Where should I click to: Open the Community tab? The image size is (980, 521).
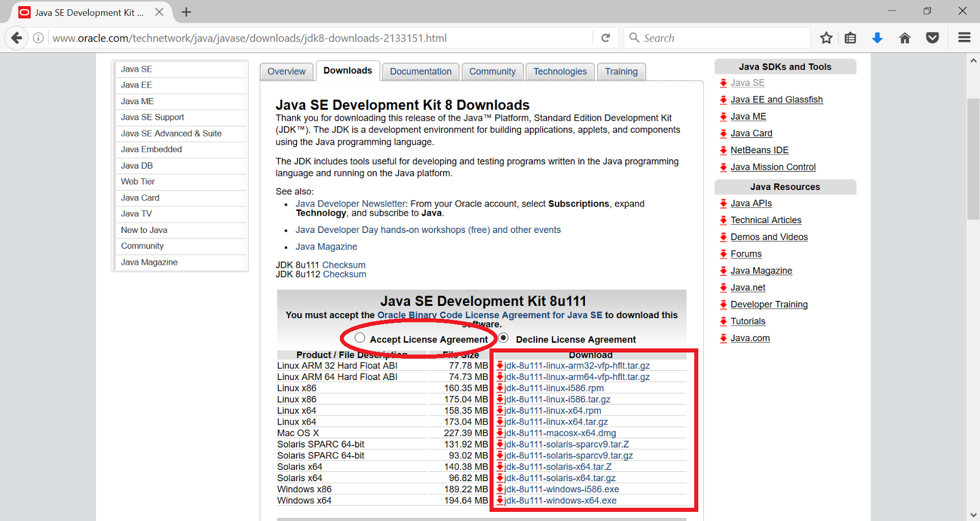[x=492, y=71]
